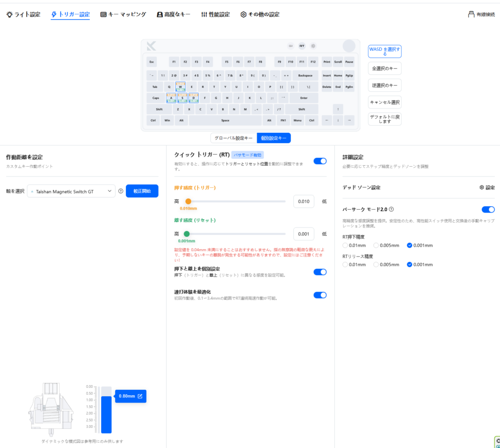Click the 有線接続 connection status icon
The height and width of the screenshot is (448, 500).
471,14
